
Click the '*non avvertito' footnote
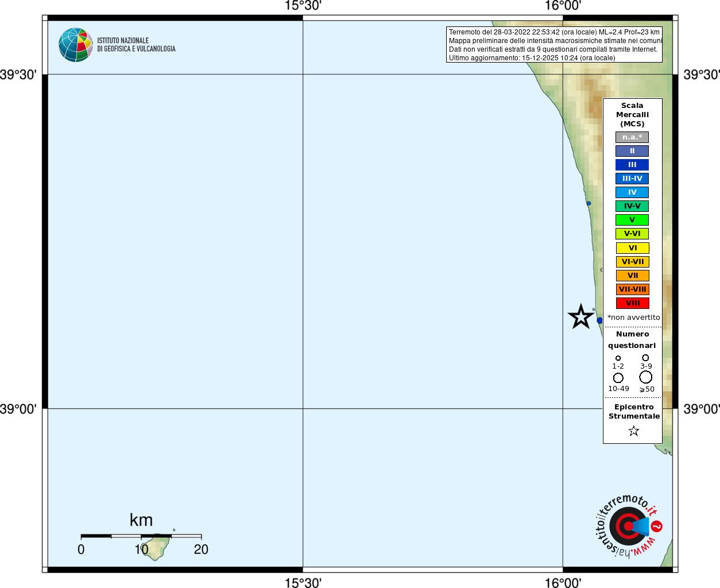tap(634, 318)
